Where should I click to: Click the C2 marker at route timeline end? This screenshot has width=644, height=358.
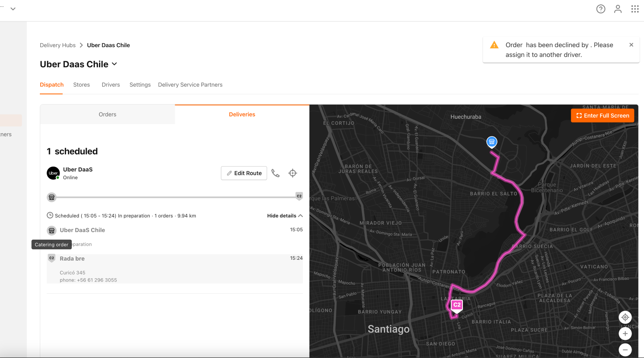click(x=299, y=196)
